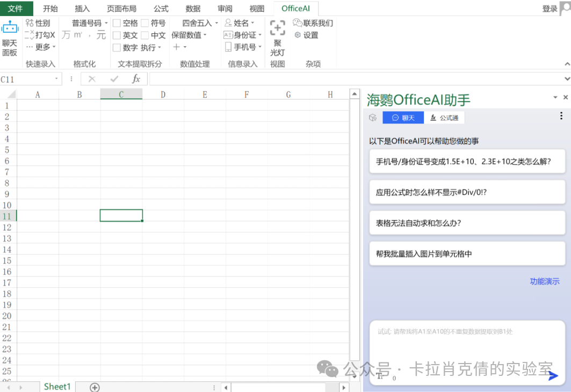Select the 打勾X checkmark tool
Image resolution: width=571 pixels, height=392 pixels.
[41, 34]
